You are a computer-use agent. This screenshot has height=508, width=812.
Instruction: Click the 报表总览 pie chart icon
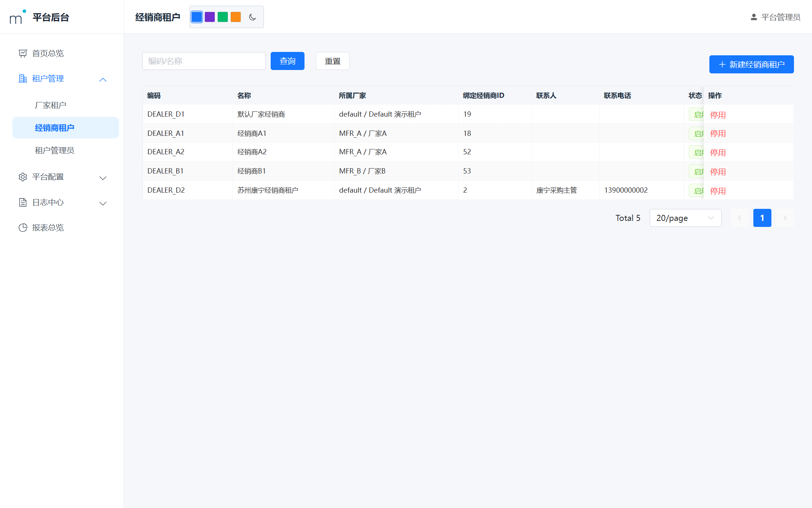(23, 228)
